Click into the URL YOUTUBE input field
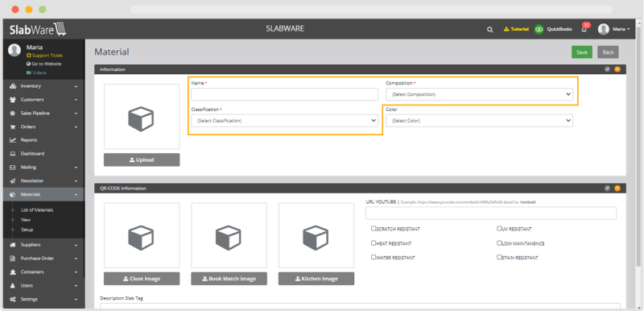The image size is (644, 311). [491, 214]
